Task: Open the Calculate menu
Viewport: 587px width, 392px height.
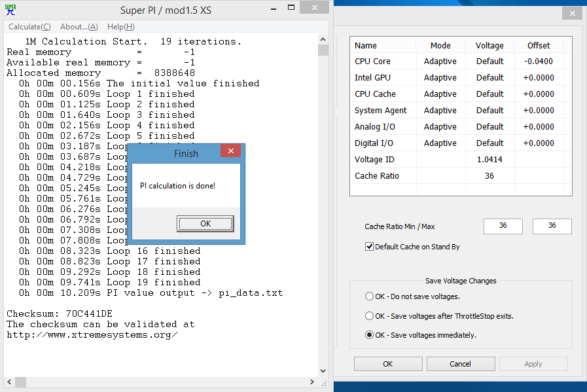Action: [29, 27]
